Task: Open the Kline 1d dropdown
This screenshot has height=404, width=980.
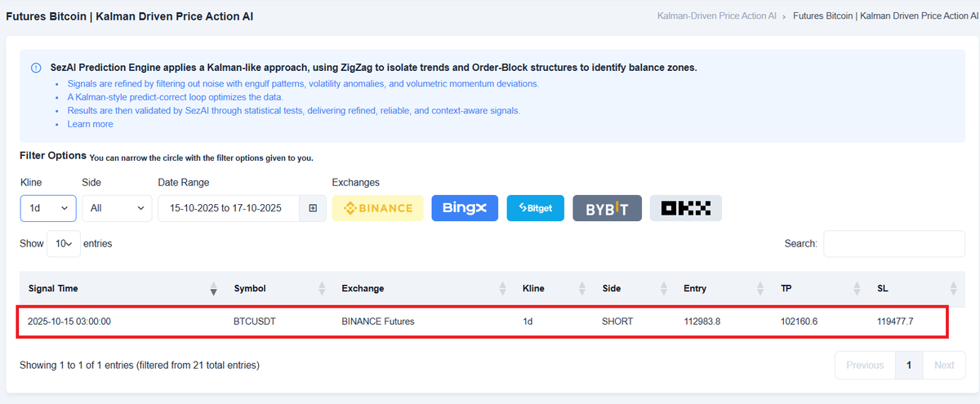Action: tap(48, 208)
